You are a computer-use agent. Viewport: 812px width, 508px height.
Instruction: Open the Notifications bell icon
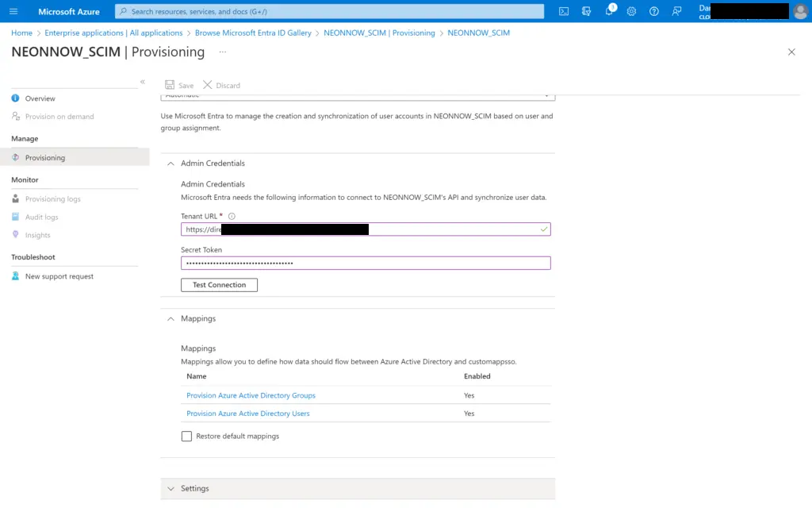[x=610, y=11]
